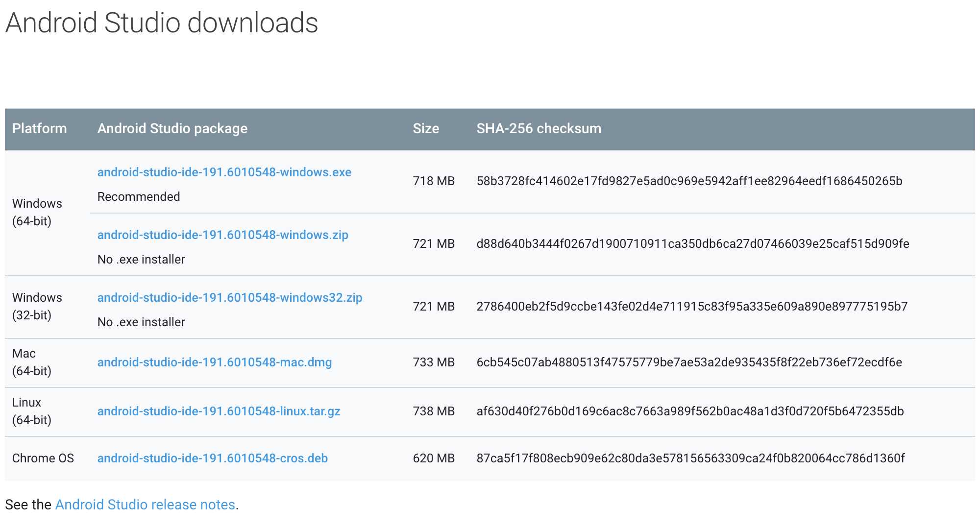Image resolution: width=980 pixels, height=529 pixels.
Task: Download the mac.dmg package
Action: pos(215,362)
